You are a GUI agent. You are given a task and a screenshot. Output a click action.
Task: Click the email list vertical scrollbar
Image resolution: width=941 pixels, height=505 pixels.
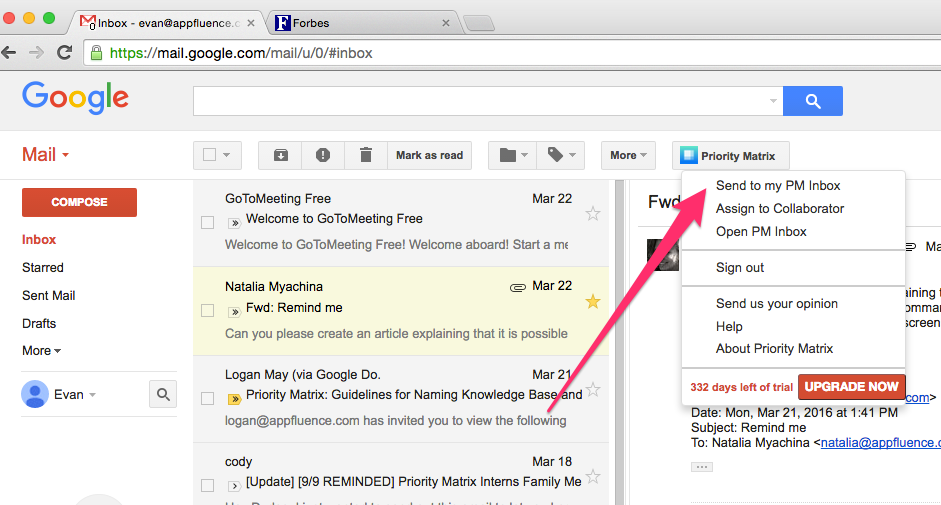[620, 342]
